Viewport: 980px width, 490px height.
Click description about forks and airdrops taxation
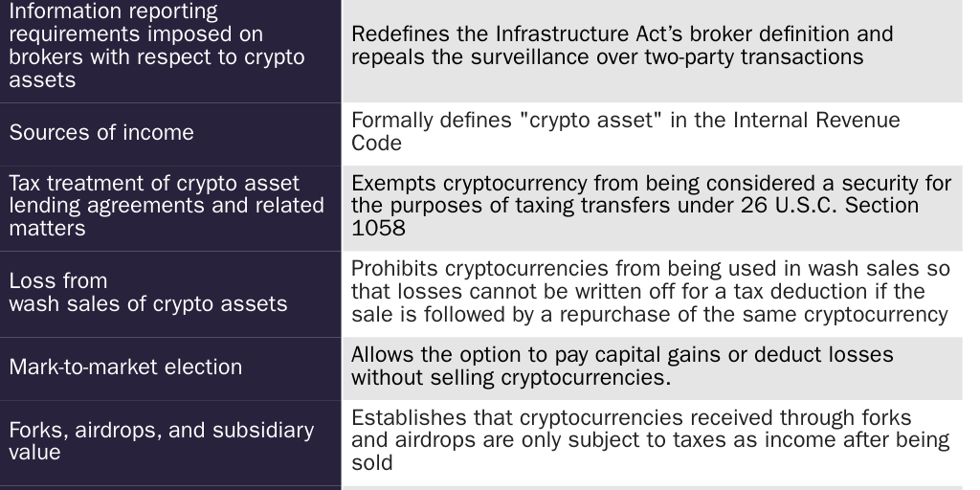(x=651, y=440)
